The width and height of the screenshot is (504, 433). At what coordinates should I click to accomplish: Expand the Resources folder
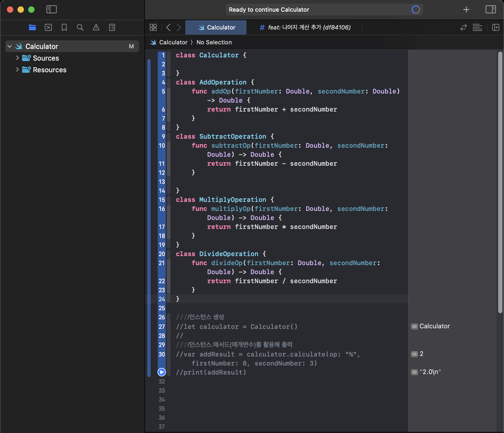click(17, 69)
